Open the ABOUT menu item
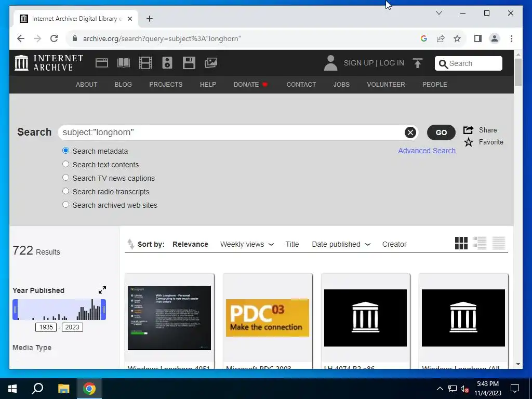The width and height of the screenshot is (532, 399). (x=87, y=85)
